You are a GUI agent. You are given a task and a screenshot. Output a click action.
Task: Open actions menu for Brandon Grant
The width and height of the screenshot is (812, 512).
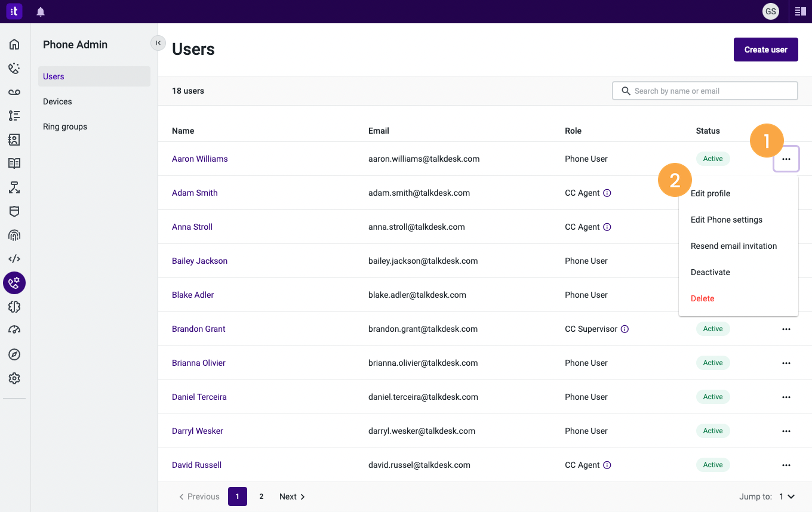coord(786,329)
